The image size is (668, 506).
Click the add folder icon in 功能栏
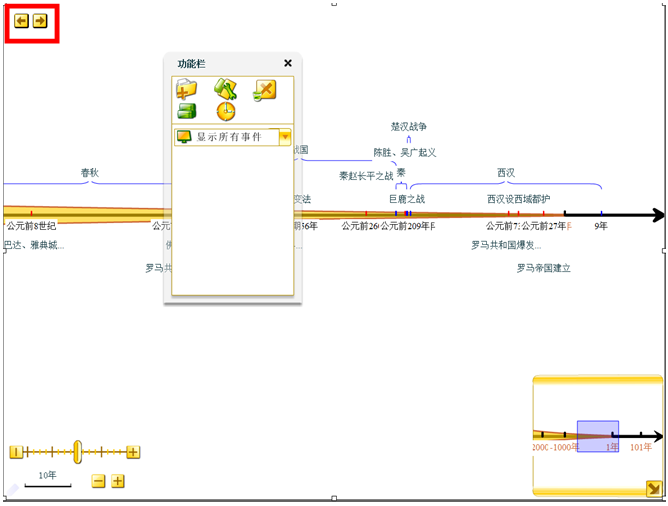(187, 90)
